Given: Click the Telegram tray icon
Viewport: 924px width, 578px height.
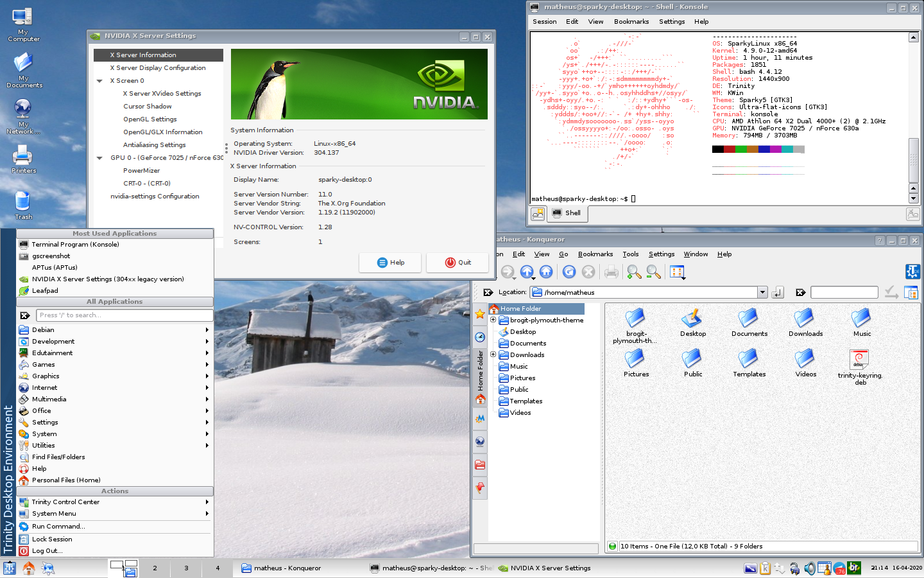Looking at the screenshot, I should click(839, 568).
